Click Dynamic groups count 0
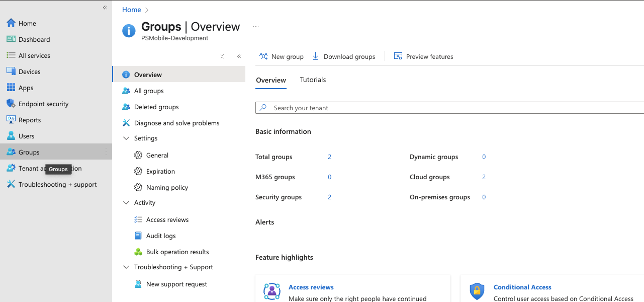 (x=484, y=157)
